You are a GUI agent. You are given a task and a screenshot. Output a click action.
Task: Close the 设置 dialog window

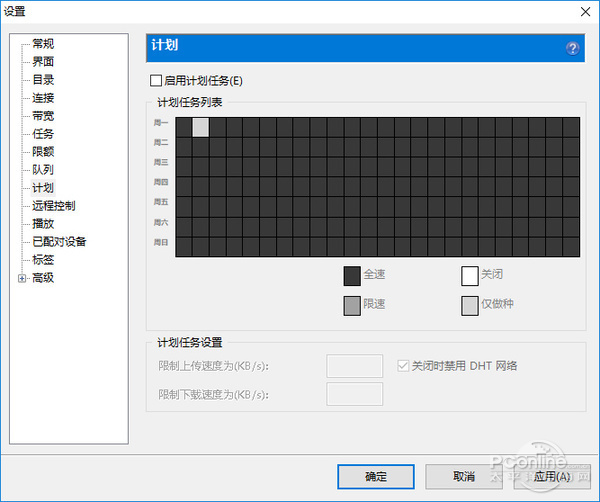click(585, 12)
